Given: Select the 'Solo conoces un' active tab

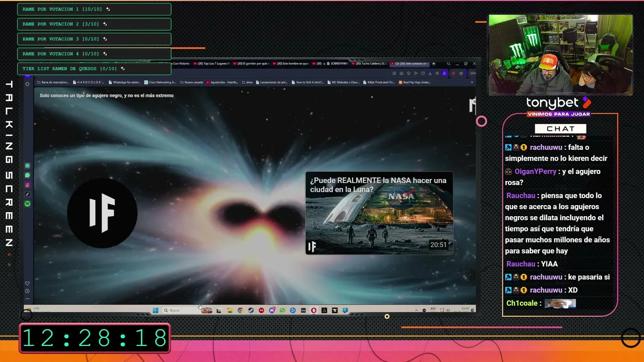Looking at the screenshot, I should [x=411, y=64].
